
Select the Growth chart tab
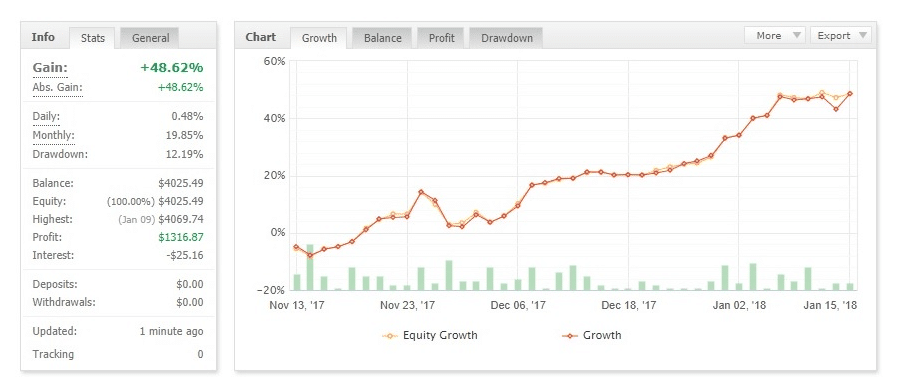[x=319, y=38]
